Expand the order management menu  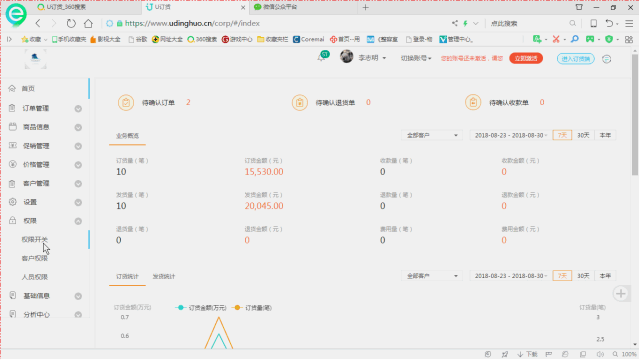(78, 109)
